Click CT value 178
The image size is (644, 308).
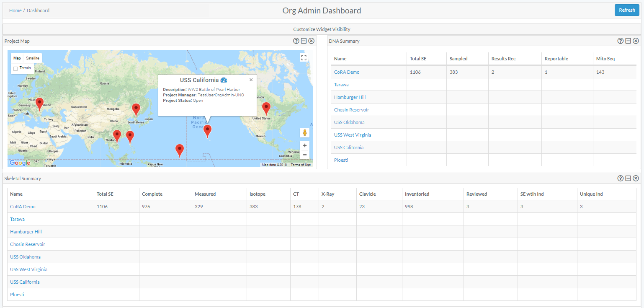[297, 207]
